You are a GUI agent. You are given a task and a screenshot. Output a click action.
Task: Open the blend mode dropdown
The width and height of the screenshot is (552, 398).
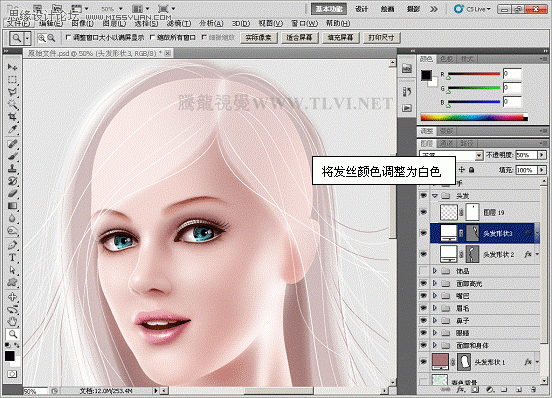coord(479,155)
